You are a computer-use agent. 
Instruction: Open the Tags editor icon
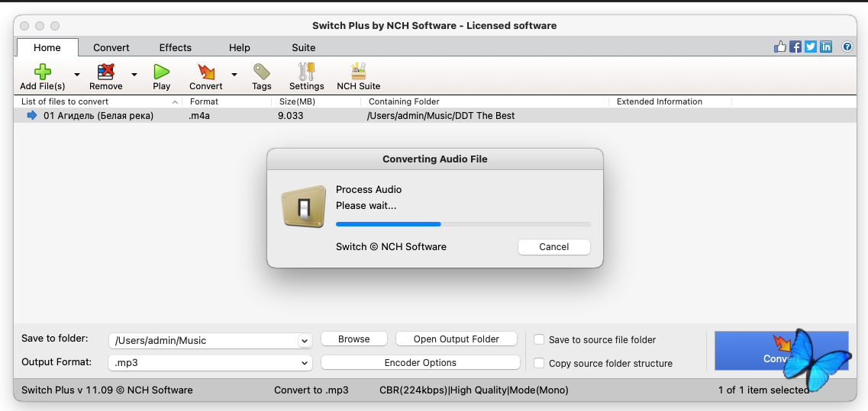[x=262, y=72]
